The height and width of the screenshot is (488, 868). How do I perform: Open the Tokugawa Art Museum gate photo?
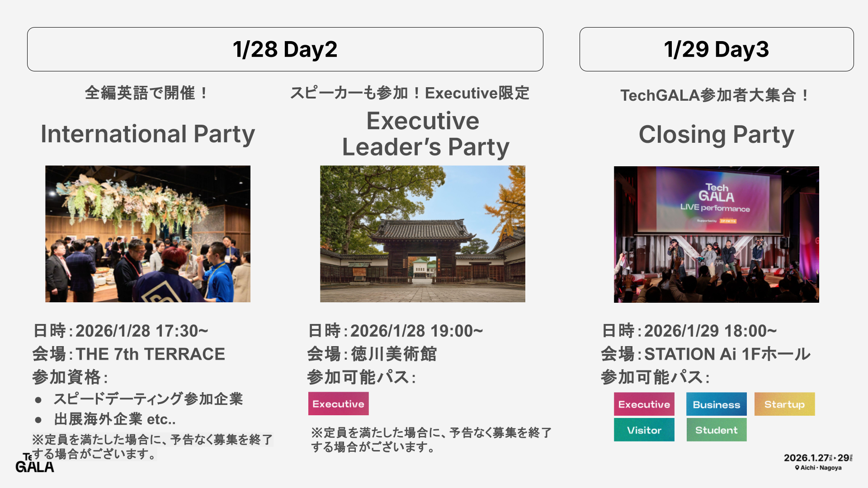click(x=422, y=234)
